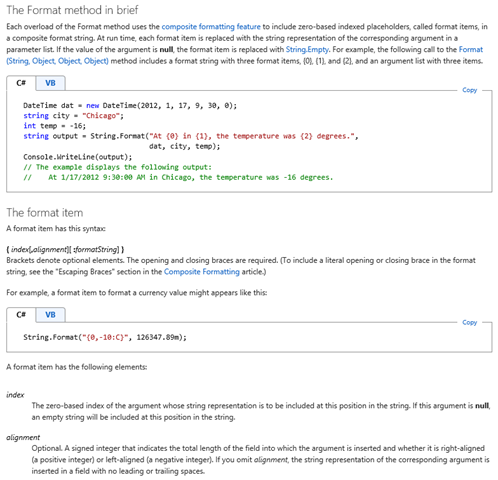Click the "The Format method in brief" heading
The width and height of the screenshot is (498, 480).
(72, 10)
